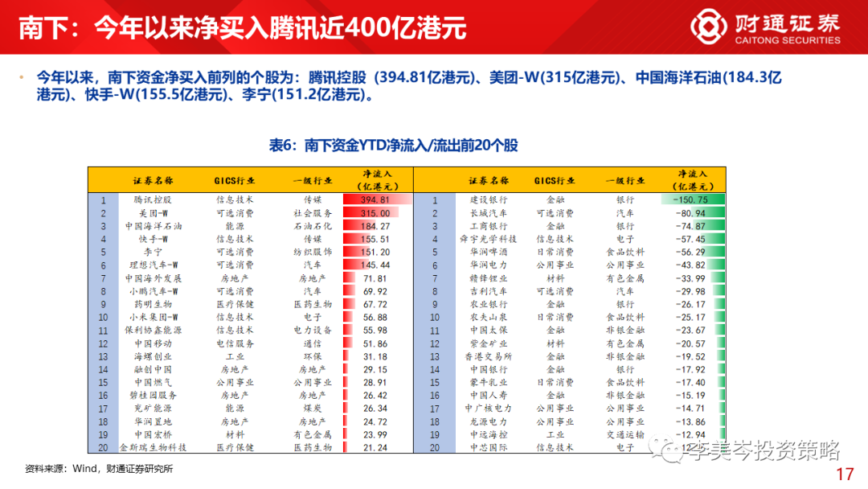Click the page number 17
Screen dimensions: 868x489
tap(845, 475)
